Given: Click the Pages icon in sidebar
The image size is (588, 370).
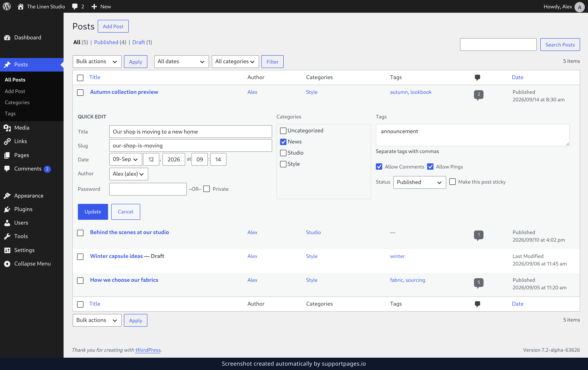Looking at the screenshot, I should click(7, 155).
